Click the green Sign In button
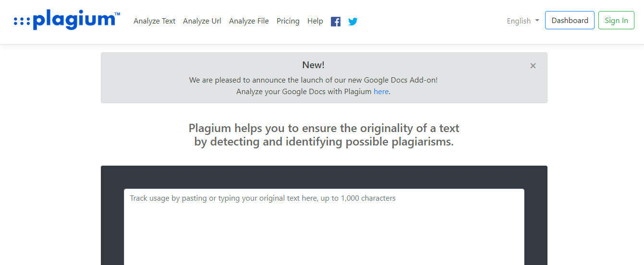 tap(616, 20)
